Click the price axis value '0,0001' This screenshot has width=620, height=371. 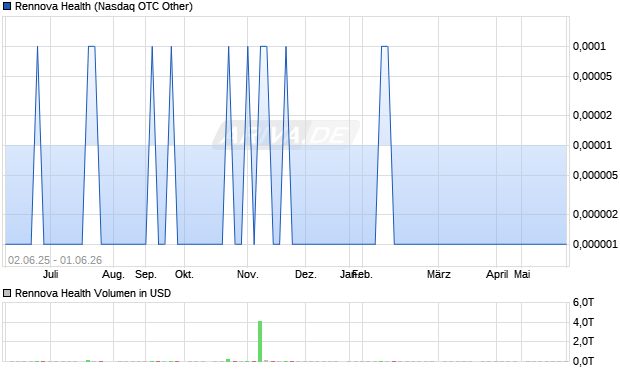pyautogui.click(x=589, y=46)
